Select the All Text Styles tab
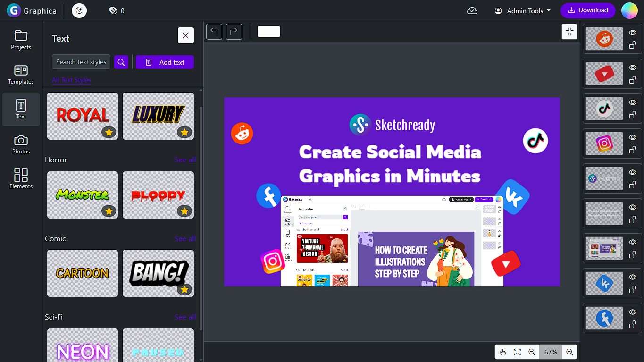Viewport: 644px width, 362px height. click(71, 80)
